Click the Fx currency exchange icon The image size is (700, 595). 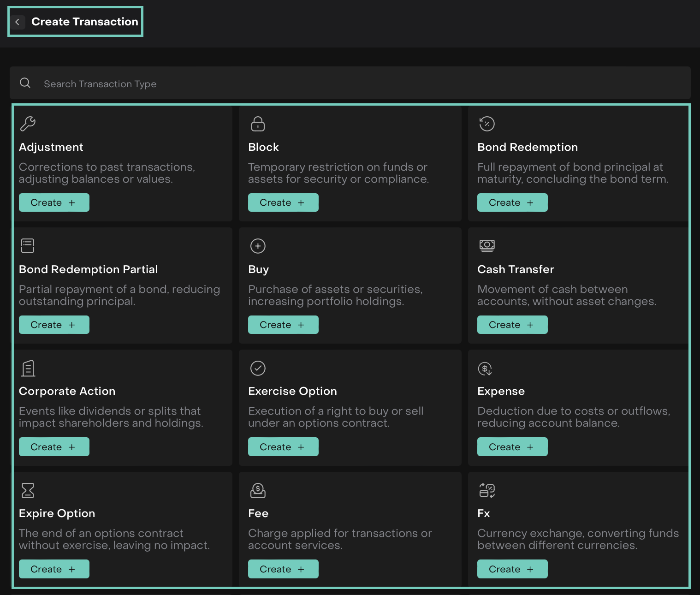(x=486, y=490)
